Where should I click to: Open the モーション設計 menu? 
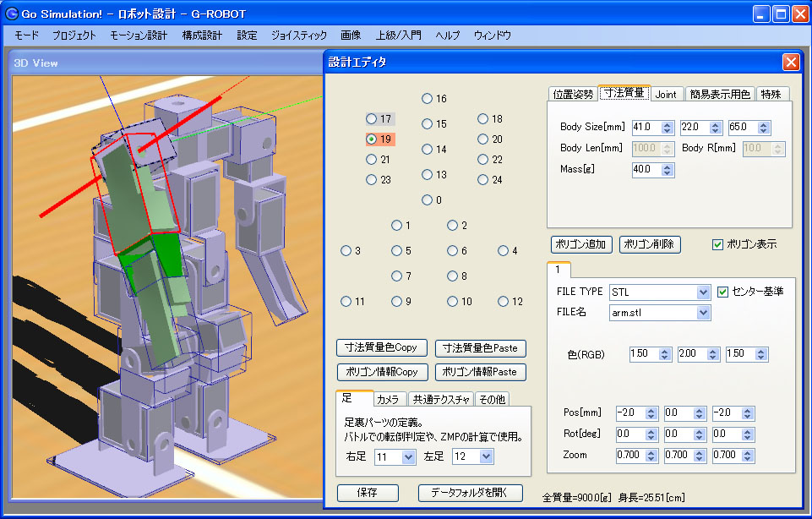139,36
